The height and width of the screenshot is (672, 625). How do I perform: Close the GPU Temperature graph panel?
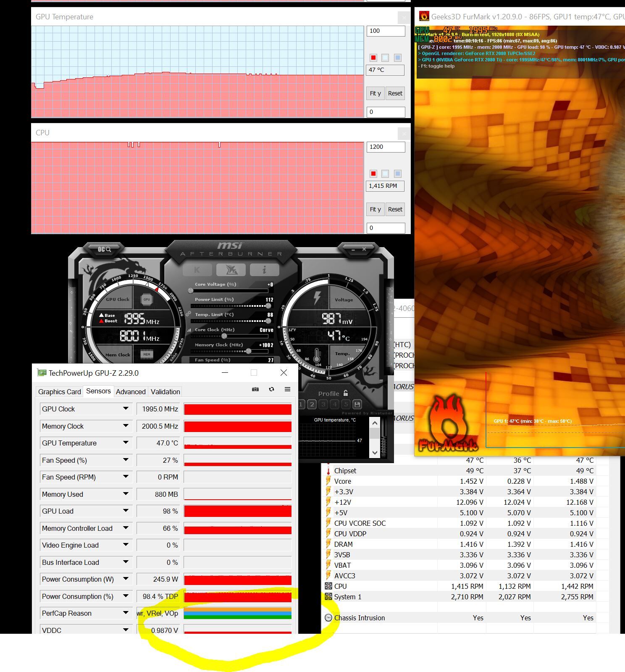point(404,17)
